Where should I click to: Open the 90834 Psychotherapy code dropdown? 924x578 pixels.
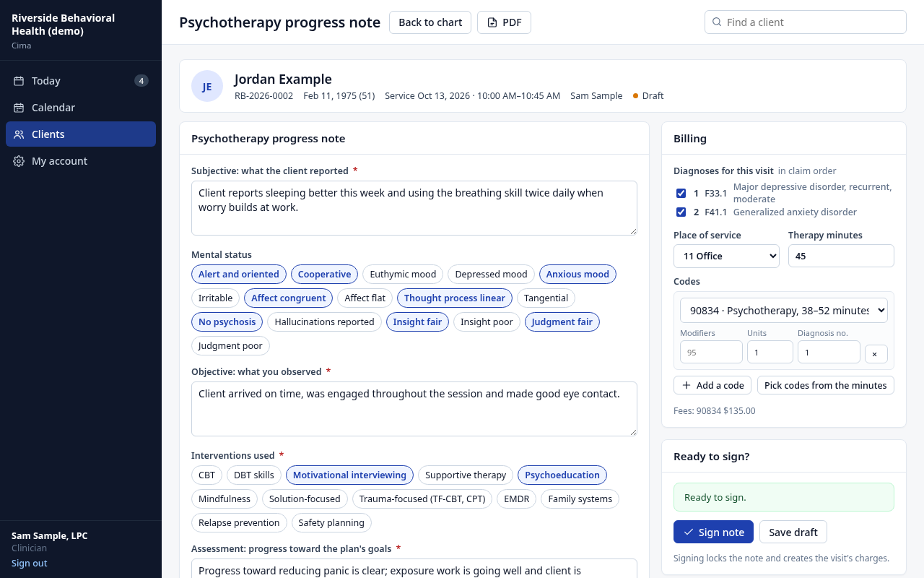click(x=784, y=311)
